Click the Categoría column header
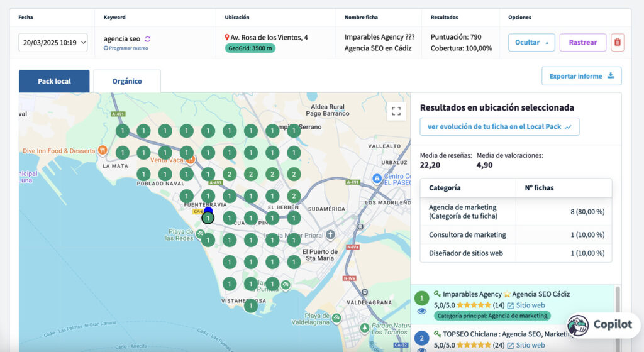The width and height of the screenshot is (644, 352). (x=445, y=188)
